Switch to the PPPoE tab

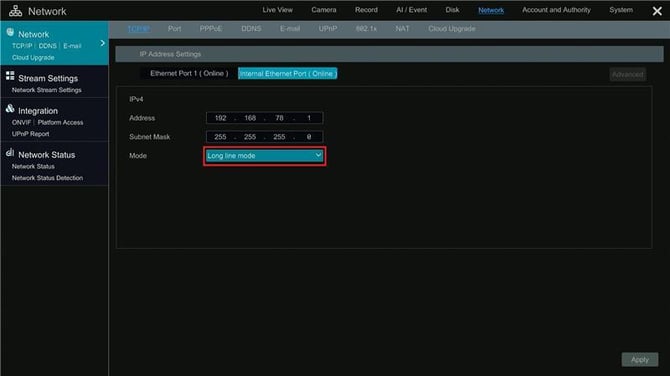[x=211, y=29]
